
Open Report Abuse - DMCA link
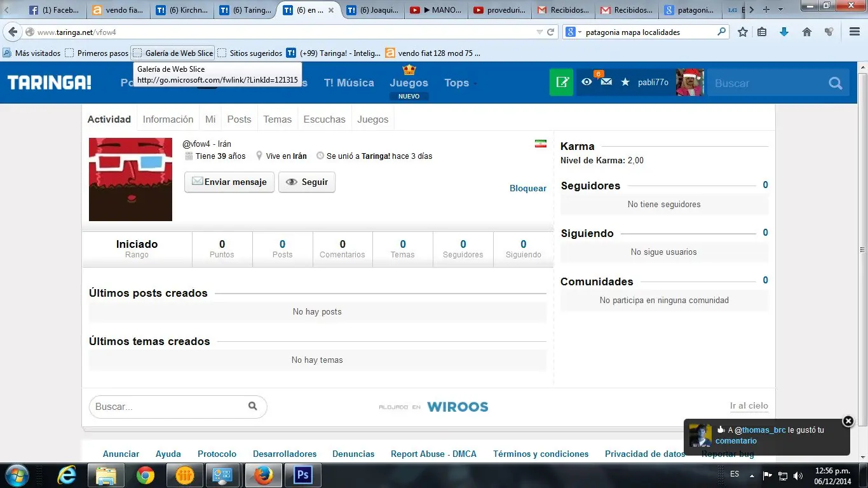point(433,454)
